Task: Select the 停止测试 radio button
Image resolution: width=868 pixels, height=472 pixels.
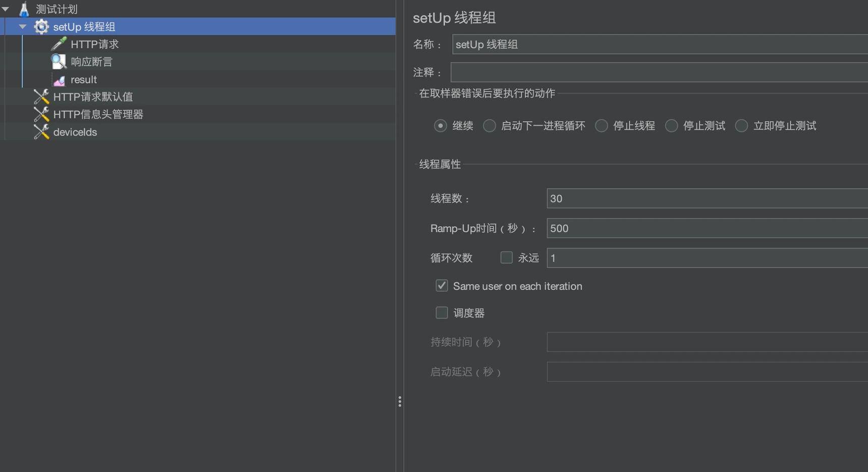Action: (x=671, y=126)
